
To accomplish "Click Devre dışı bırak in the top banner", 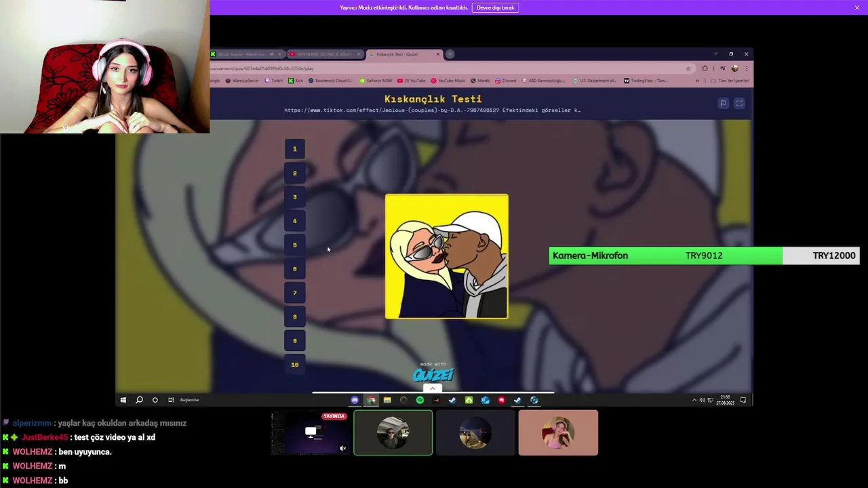I will [495, 7].
